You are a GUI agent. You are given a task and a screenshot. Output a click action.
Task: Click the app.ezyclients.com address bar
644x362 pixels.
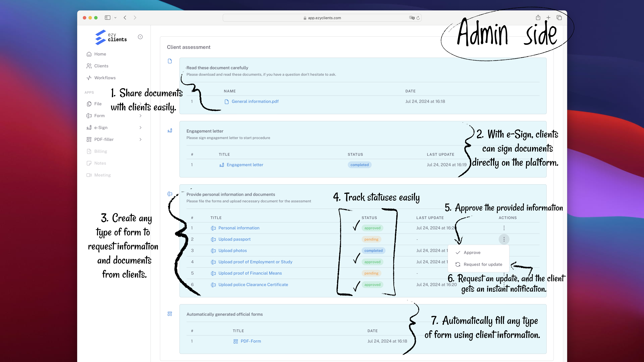point(322,18)
